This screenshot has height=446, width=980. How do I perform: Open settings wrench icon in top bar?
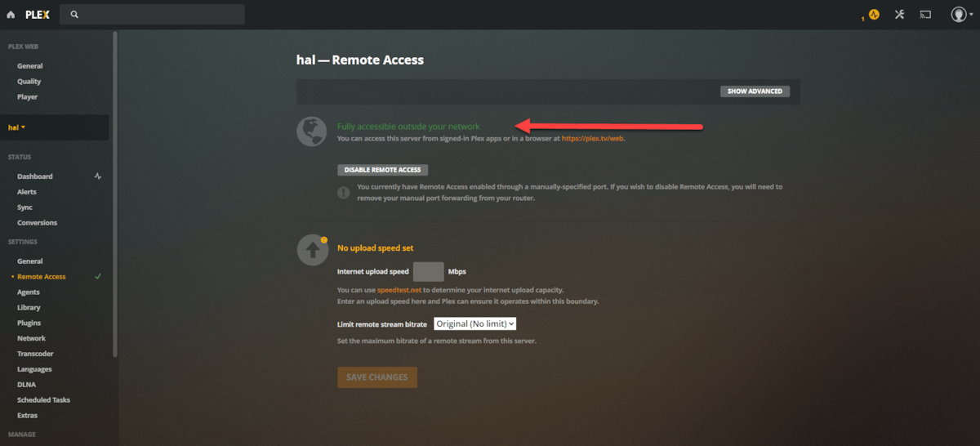click(899, 15)
